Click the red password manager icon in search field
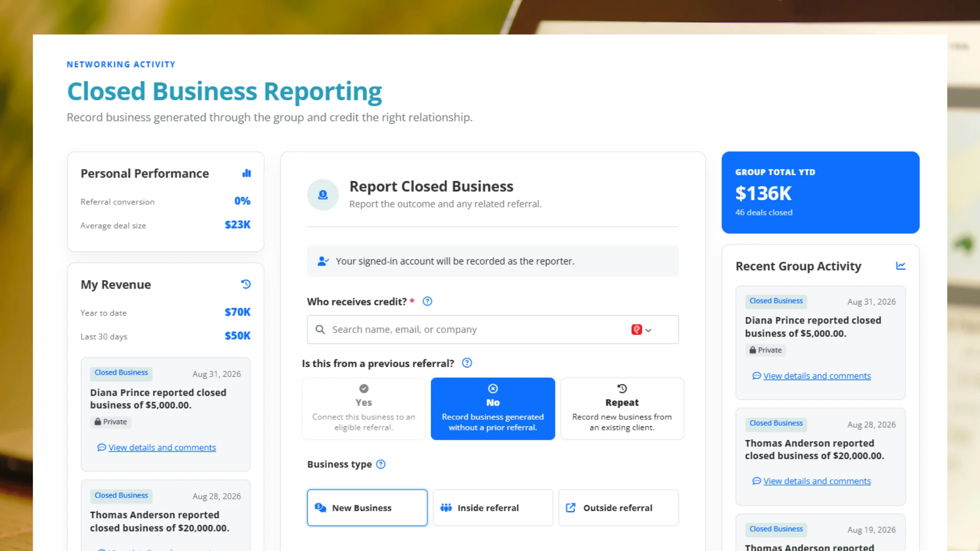 [636, 329]
